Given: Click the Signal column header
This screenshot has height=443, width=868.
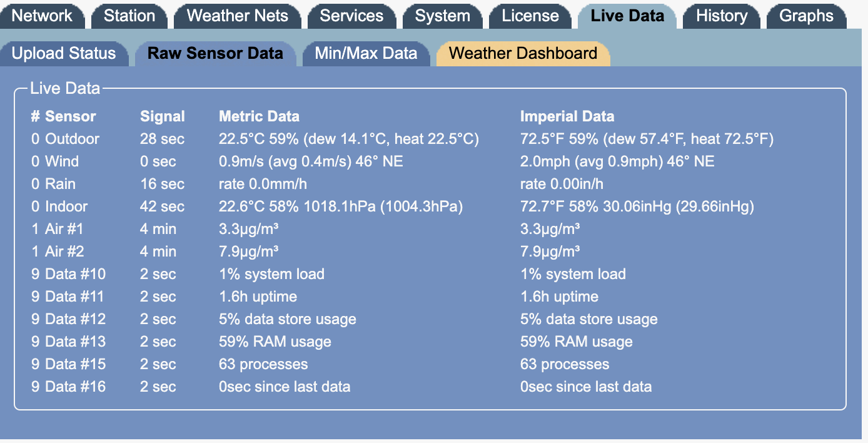Looking at the screenshot, I should (163, 116).
